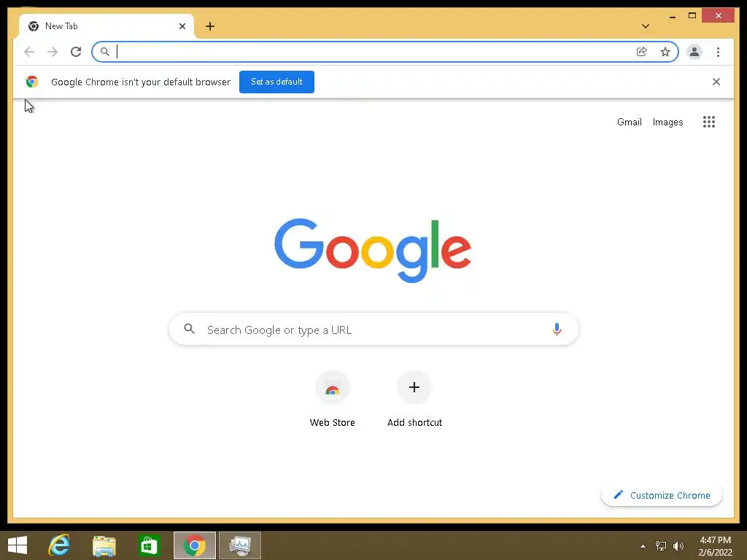The width and height of the screenshot is (747, 560).
Task: Open Chrome's three-dot menu
Action: click(x=718, y=52)
